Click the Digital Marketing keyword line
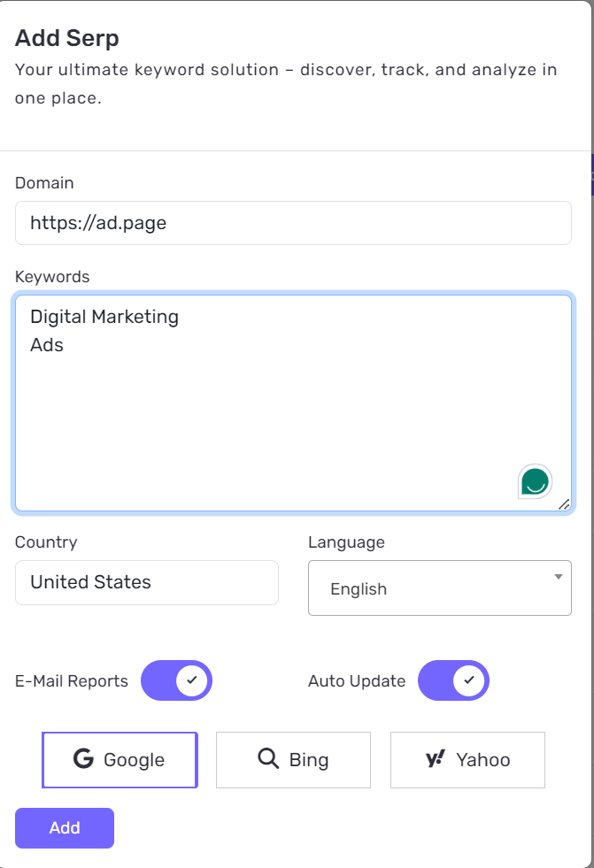 (x=104, y=317)
